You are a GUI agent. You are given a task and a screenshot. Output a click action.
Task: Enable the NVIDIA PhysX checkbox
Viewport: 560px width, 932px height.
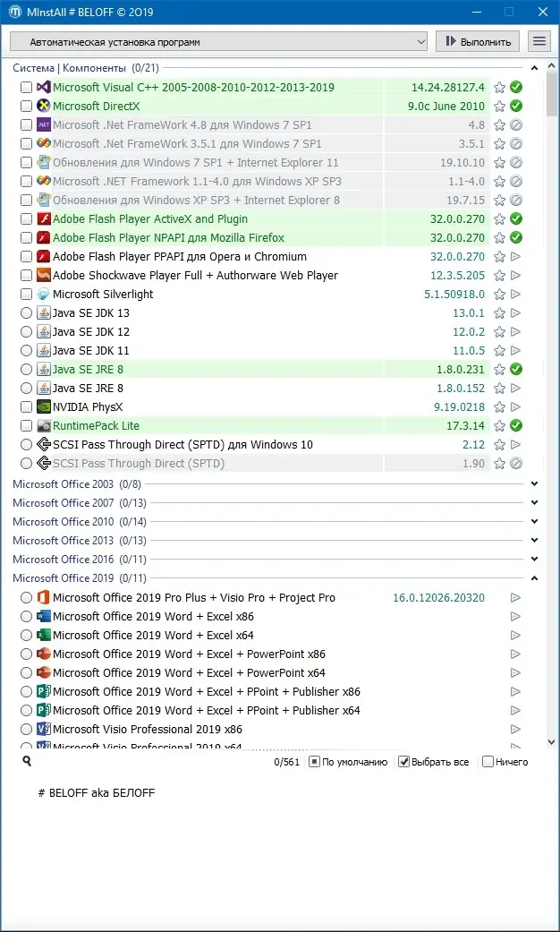point(26,407)
